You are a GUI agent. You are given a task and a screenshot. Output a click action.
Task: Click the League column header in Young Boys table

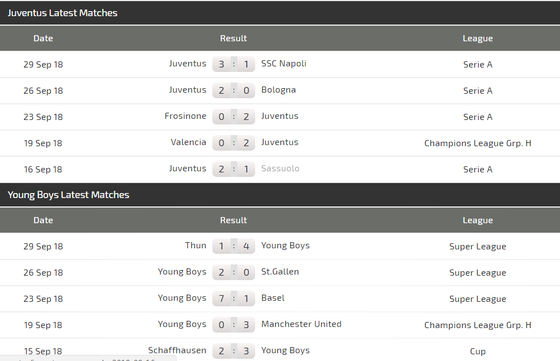point(478,220)
